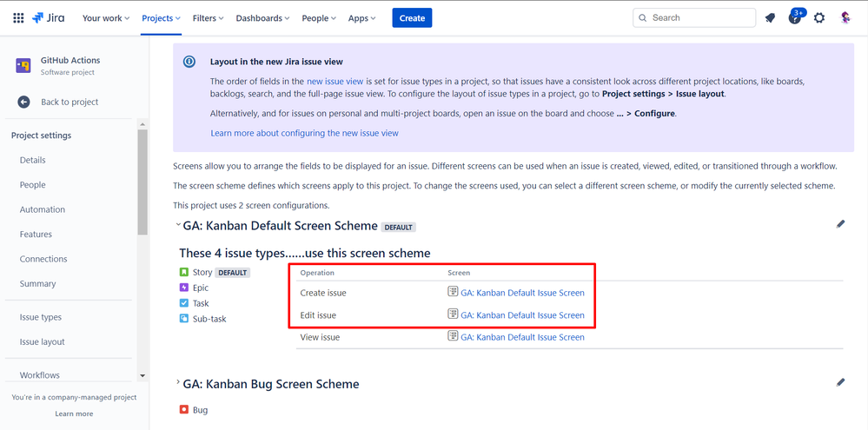
Task: Open Connections settings
Action: click(x=43, y=259)
